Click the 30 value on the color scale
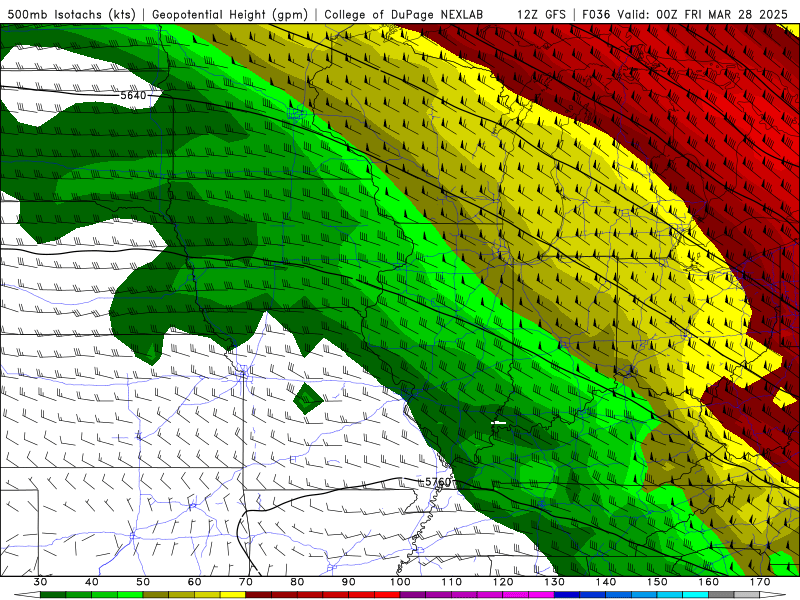 tap(40, 582)
